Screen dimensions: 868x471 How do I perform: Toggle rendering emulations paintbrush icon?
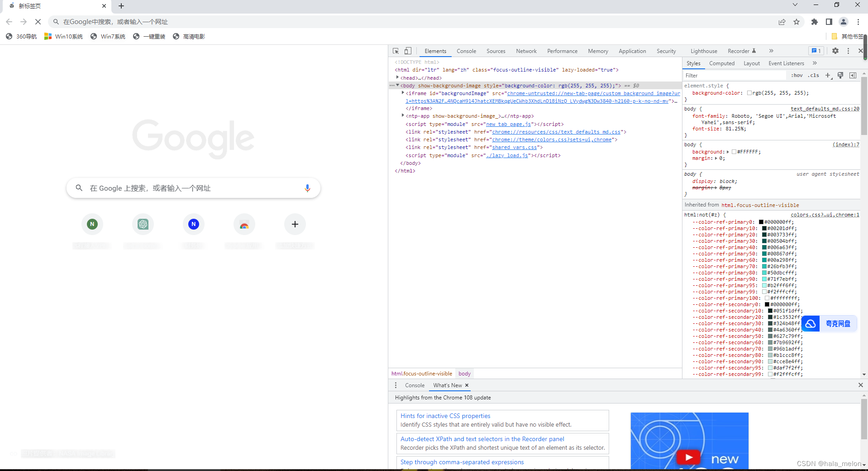(x=840, y=75)
